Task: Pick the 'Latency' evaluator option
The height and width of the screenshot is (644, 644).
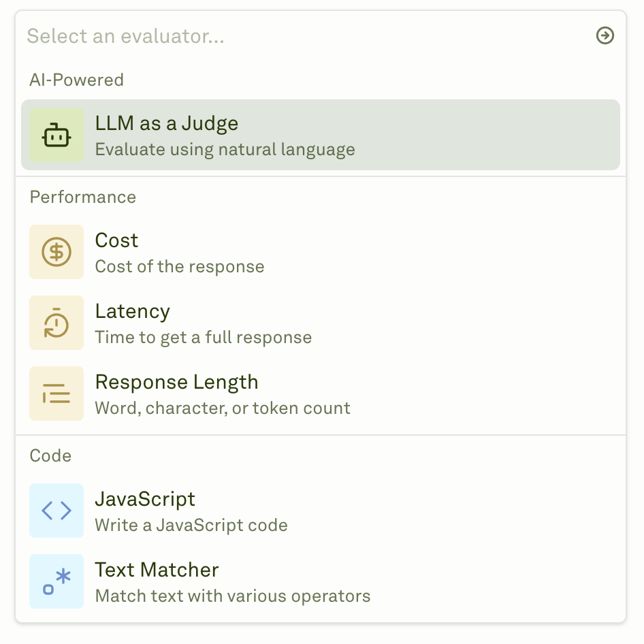Action: click(321, 323)
